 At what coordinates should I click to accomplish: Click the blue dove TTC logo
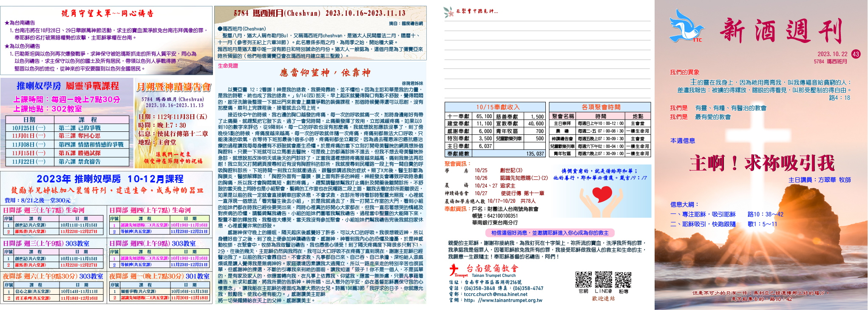(x=686, y=26)
